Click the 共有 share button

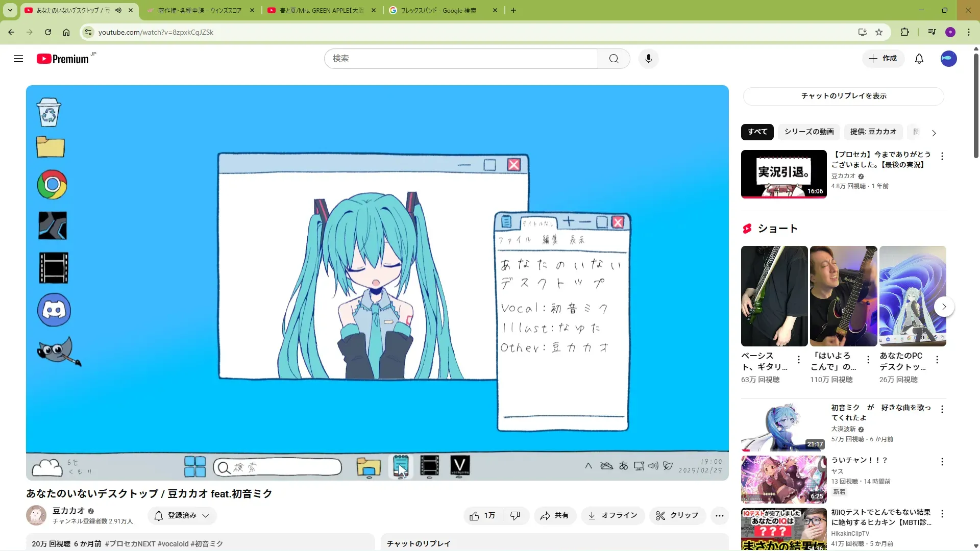[555, 516]
